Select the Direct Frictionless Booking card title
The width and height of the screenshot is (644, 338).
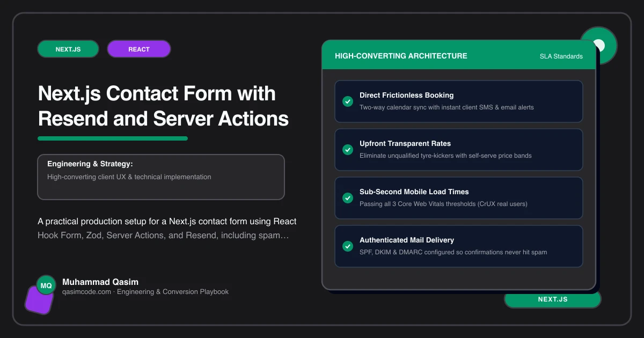pyautogui.click(x=407, y=95)
